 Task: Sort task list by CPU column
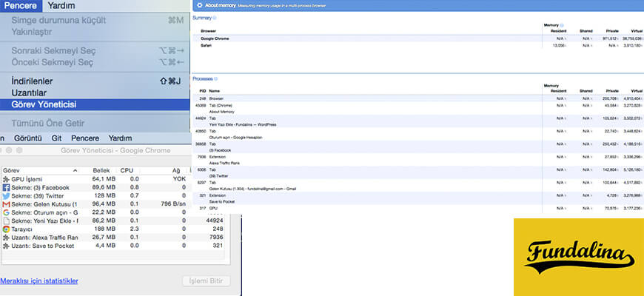pos(127,170)
